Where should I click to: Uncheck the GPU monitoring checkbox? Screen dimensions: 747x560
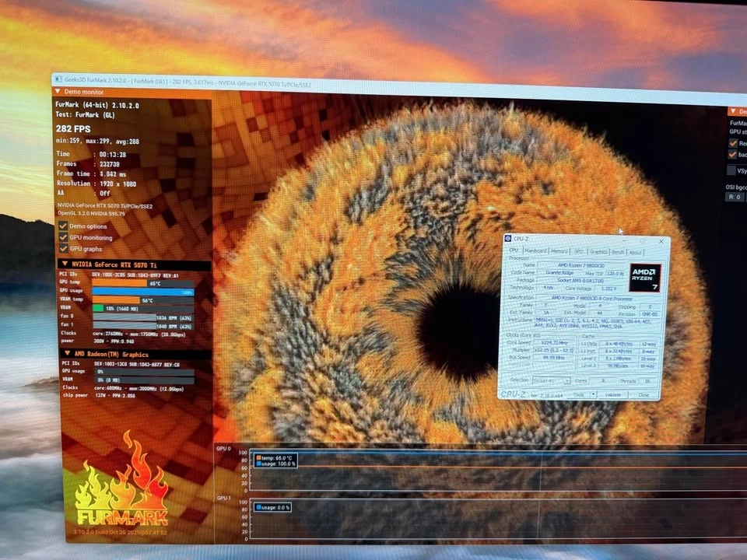pos(63,237)
